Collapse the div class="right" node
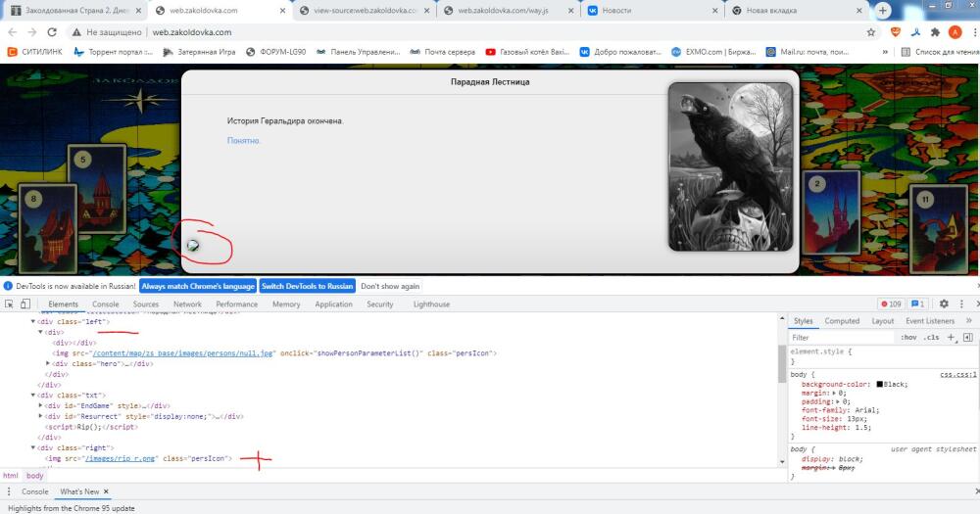 (x=33, y=447)
